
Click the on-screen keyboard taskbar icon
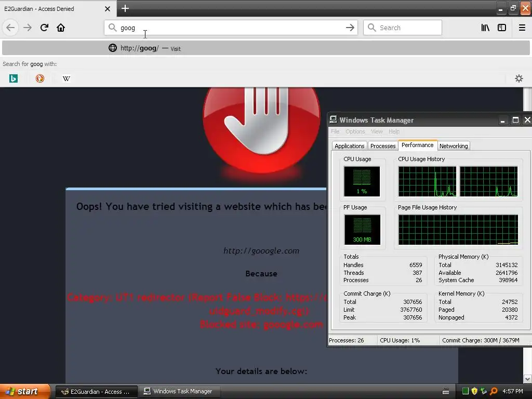pyautogui.click(x=446, y=392)
